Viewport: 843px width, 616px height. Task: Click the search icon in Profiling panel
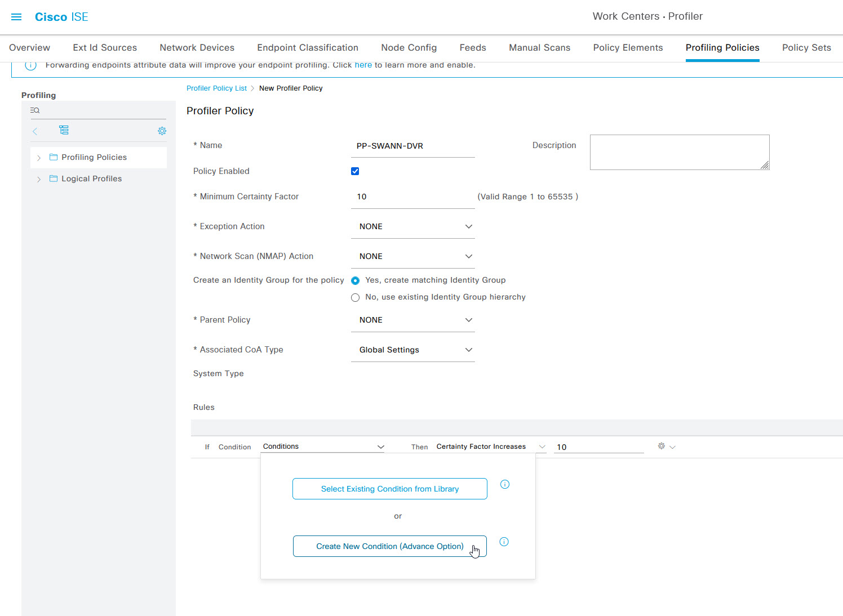click(35, 110)
